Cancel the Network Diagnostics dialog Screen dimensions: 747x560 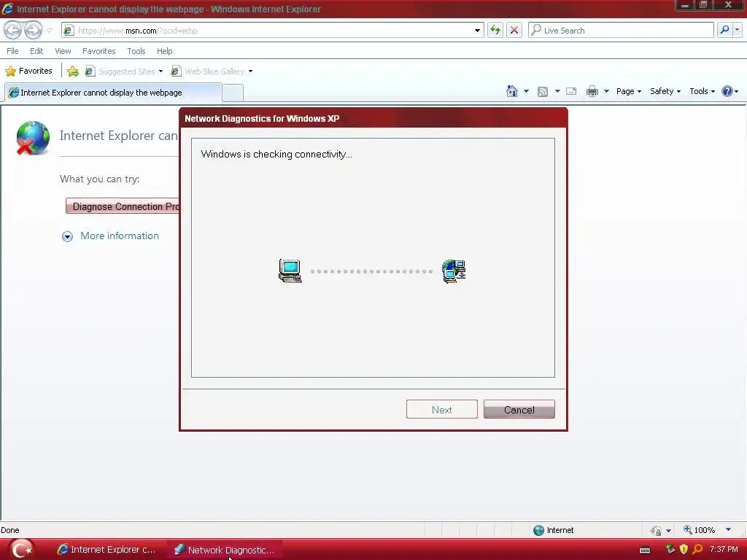point(519,410)
